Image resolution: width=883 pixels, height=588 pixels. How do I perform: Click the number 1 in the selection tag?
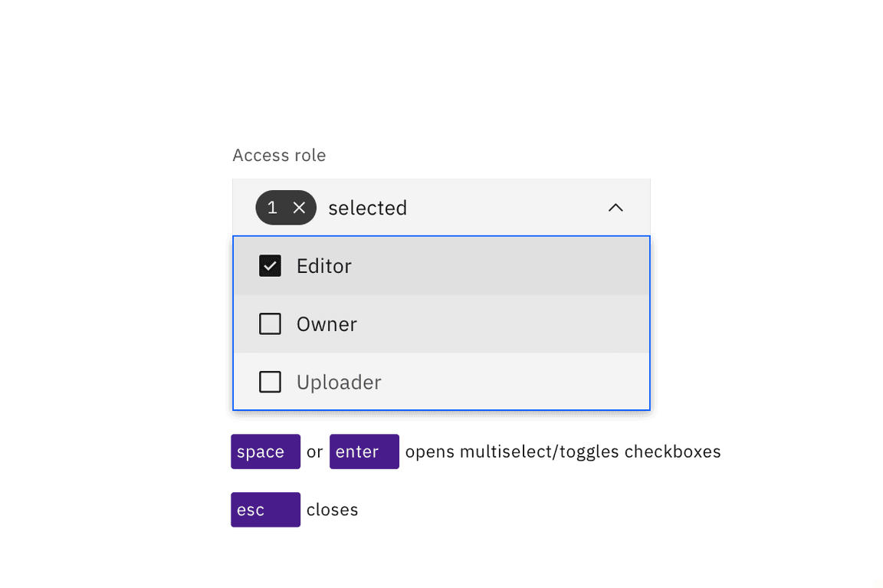click(x=272, y=208)
